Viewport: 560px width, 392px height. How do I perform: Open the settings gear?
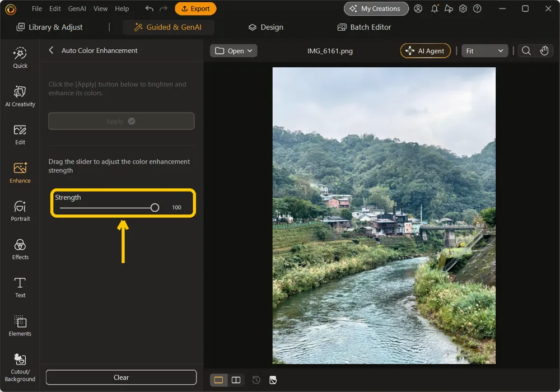click(463, 8)
